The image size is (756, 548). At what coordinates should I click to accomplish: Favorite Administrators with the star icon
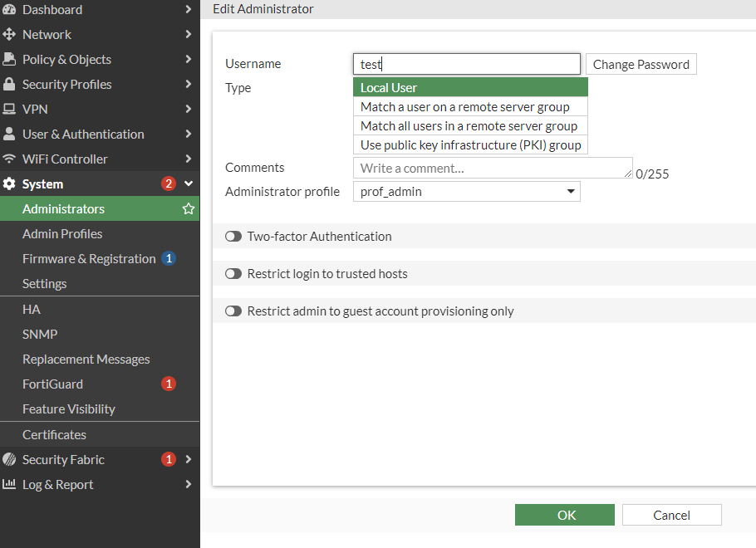[x=189, y=209]
